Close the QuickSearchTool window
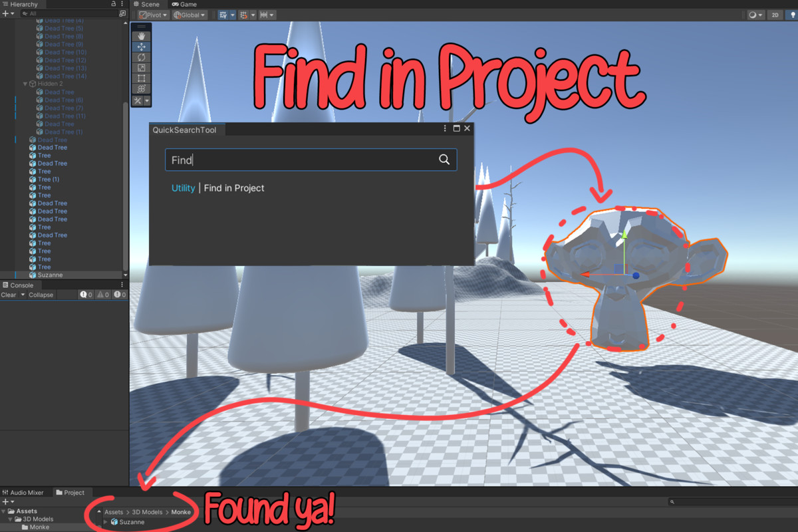The image size is (798, 532). point(467,128)
